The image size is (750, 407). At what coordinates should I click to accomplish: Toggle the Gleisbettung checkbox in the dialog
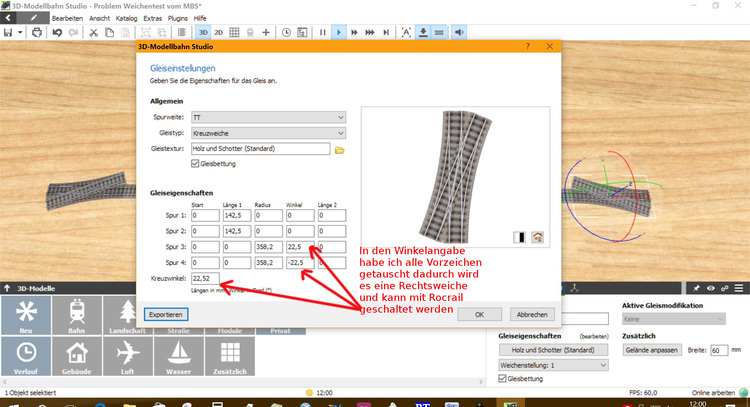[195, 163]
